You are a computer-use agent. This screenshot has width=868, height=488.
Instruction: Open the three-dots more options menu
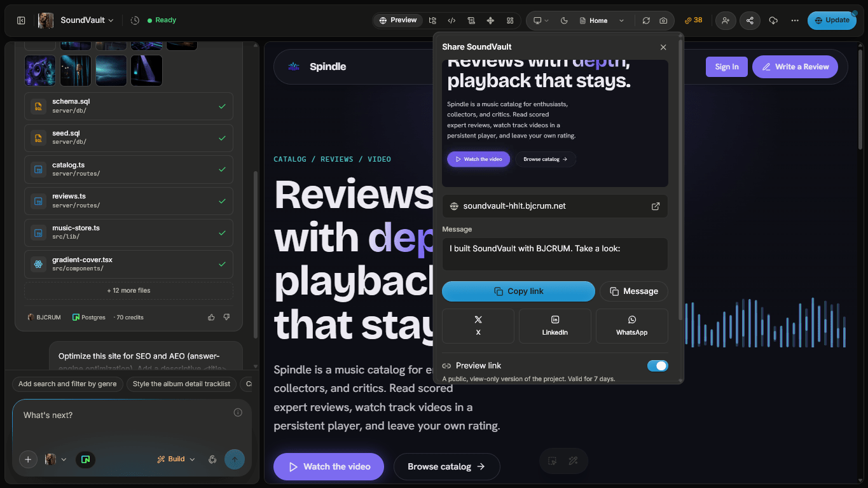click(x=795, y=20)
